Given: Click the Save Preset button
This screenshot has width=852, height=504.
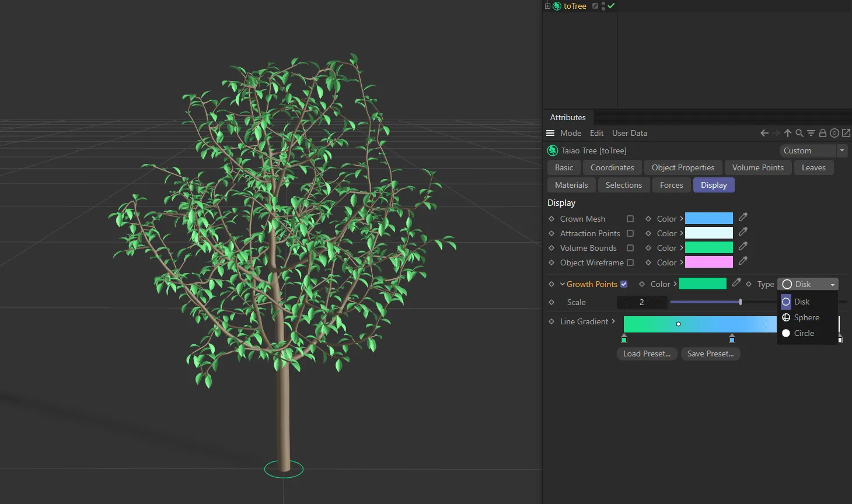Looking at the screenshot, I should (x=710, y=353).
